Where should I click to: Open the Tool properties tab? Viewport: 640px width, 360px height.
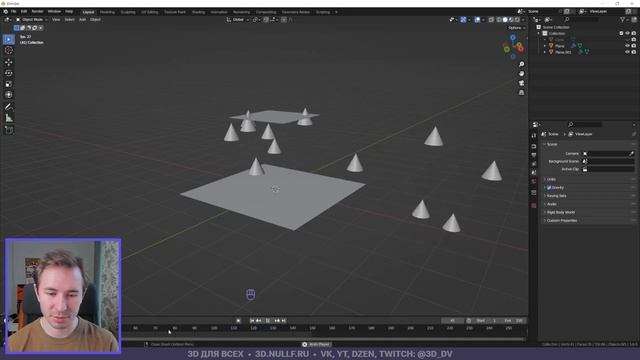coord(534,136)
